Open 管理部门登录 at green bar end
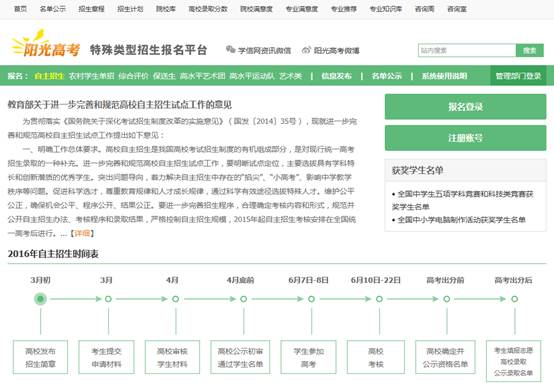 coord(518,76)
